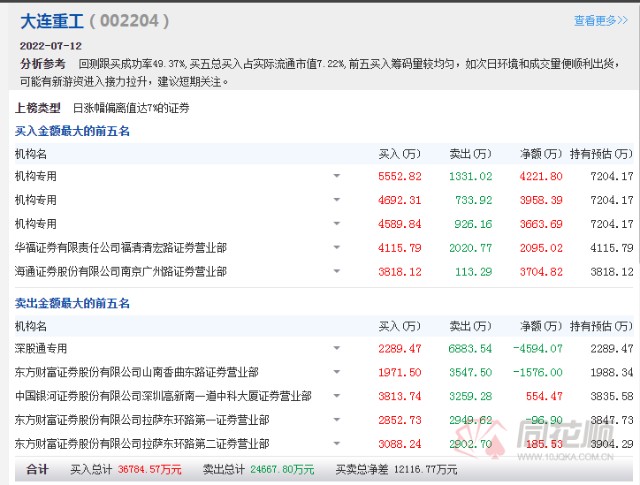Click 卖出(万) header in buy table

click(470, 154)
